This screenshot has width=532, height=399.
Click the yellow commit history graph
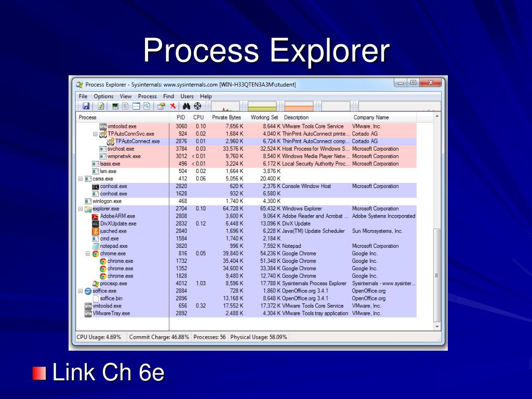[x=262, y=106]
